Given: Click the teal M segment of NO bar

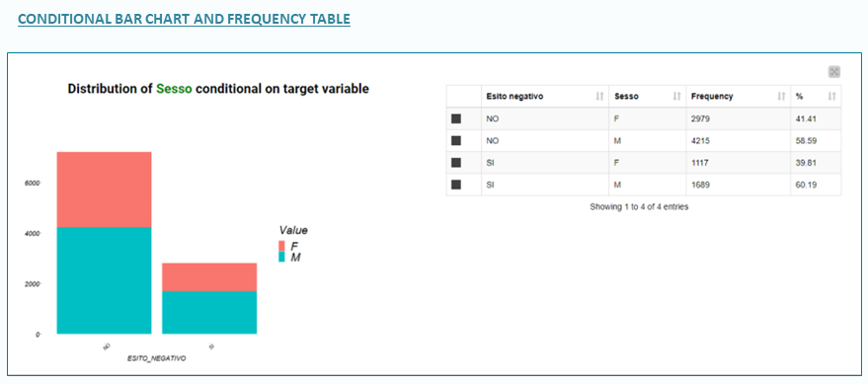Looking at the screenshot, I should (x=104, y=280).
